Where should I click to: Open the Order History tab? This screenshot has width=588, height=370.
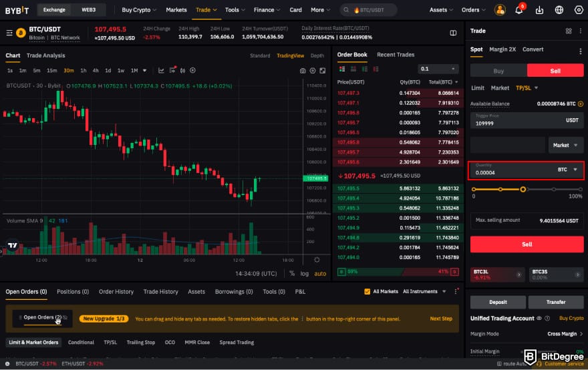pos(116,292)
